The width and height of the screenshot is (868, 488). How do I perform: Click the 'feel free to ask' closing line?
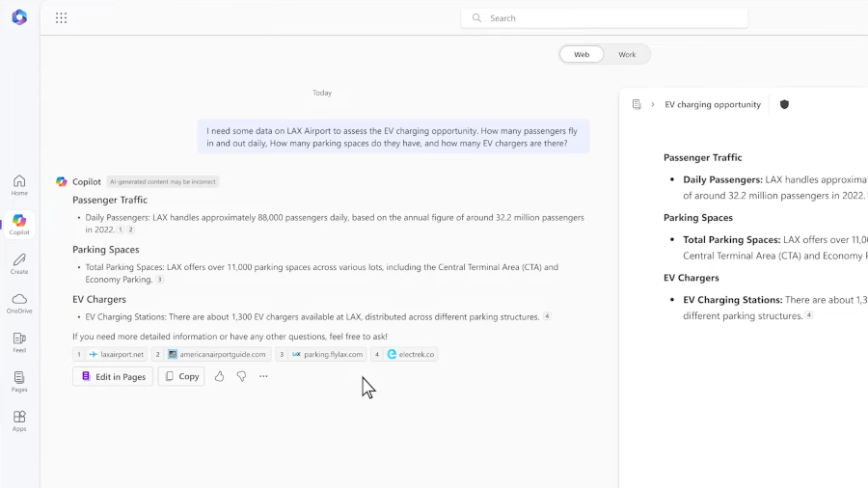[x=230, y=337]
